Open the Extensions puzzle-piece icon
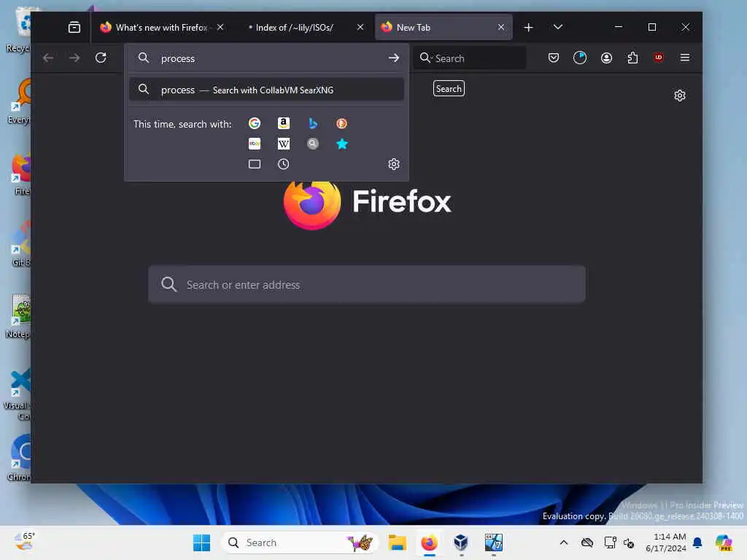 632,58
